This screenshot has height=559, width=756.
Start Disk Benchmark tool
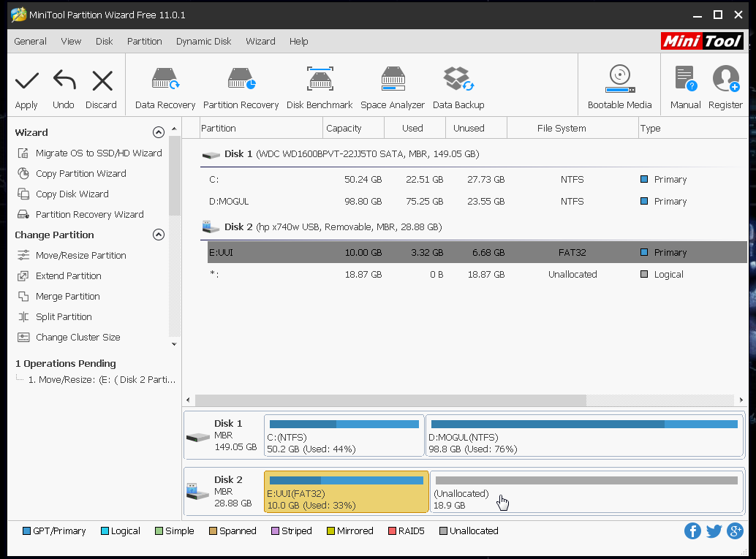tap(320, 88)
